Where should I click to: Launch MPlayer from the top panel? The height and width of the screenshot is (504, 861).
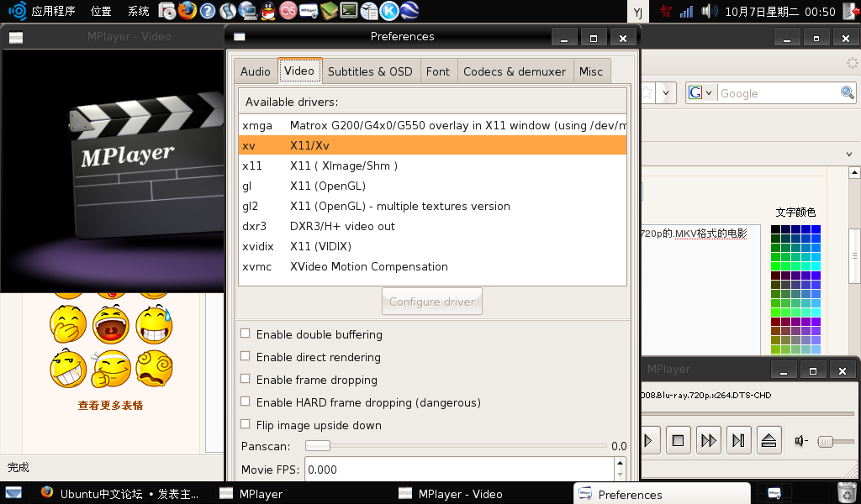(x=309, y=10)
